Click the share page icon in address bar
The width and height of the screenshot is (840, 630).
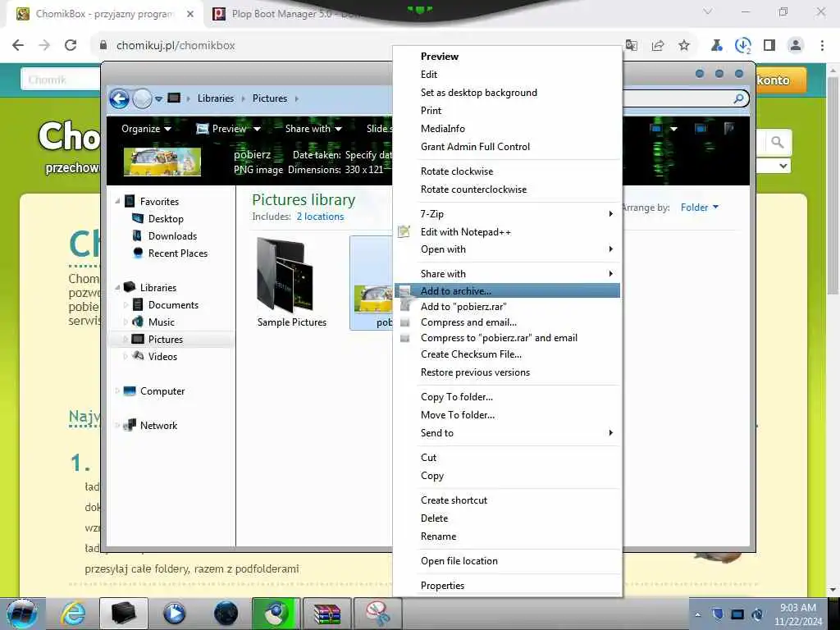[x=657, y=46]
